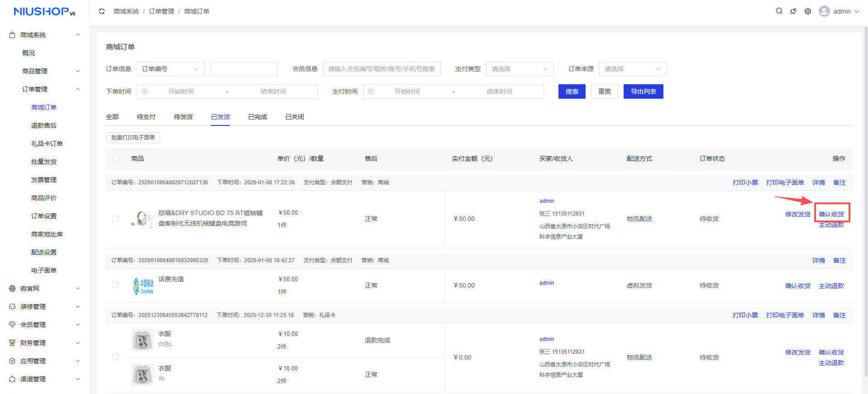Switch to the 全部 tab

tap(112, 117)
